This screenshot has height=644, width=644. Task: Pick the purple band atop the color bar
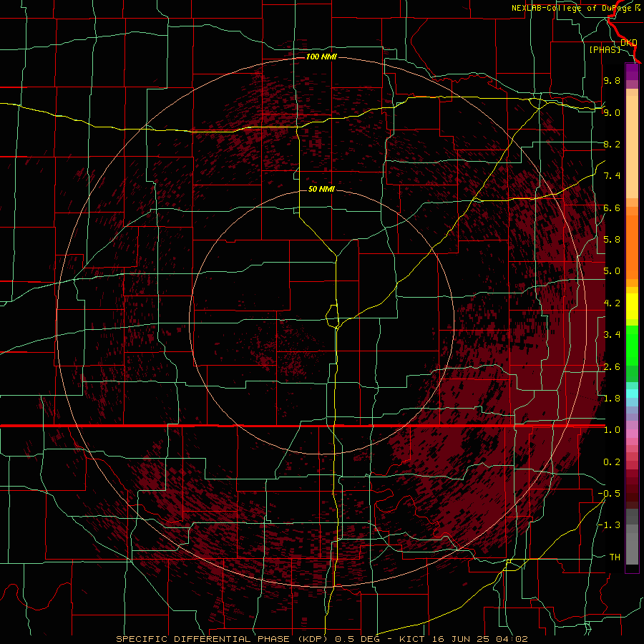click(632, 72)
